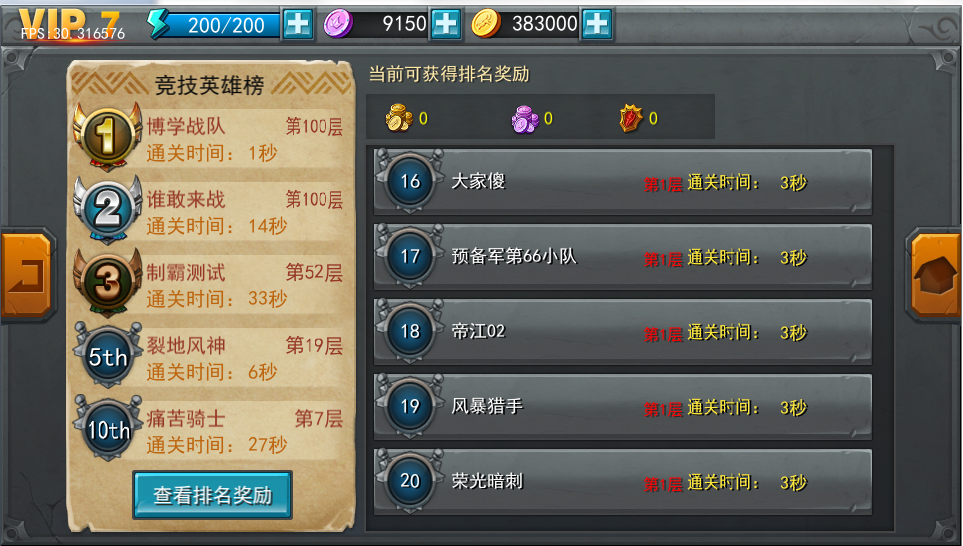Click the gold coin currency icon in top bar

pos(486,24)
